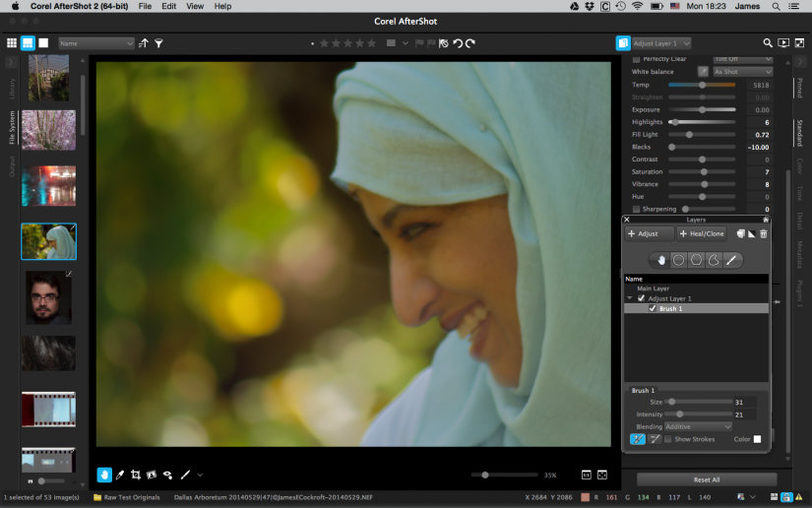Toggle the layers panel button beside Adjust Layer 1
Image resolution: width=812 pixels, height=508 pixels.
622,43
